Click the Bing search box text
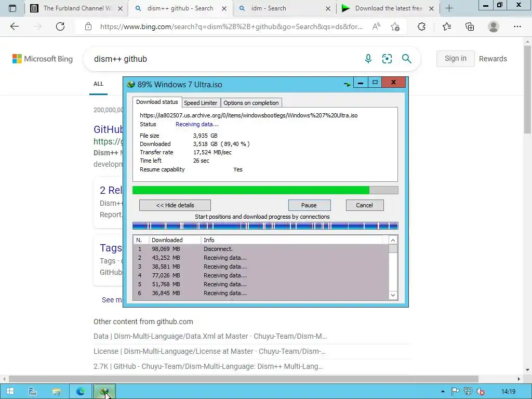This screenshot has width=532, height=399. pos(121,59)
